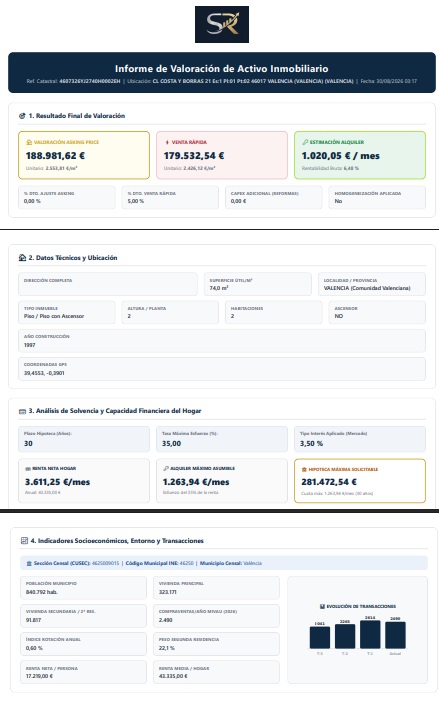
Task: Click the Ref. Catastral number in header
Action: pyautogui.click(x=90, y=81)
